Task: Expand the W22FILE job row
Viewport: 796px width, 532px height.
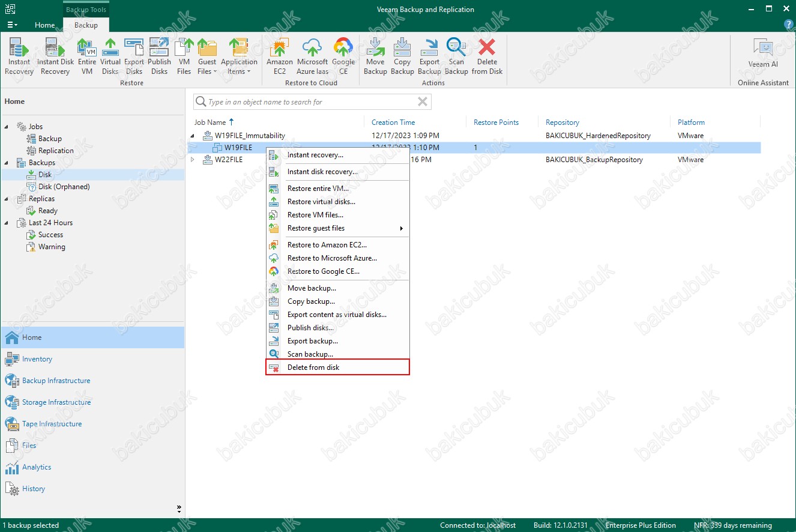Action: tap(193, 160)
